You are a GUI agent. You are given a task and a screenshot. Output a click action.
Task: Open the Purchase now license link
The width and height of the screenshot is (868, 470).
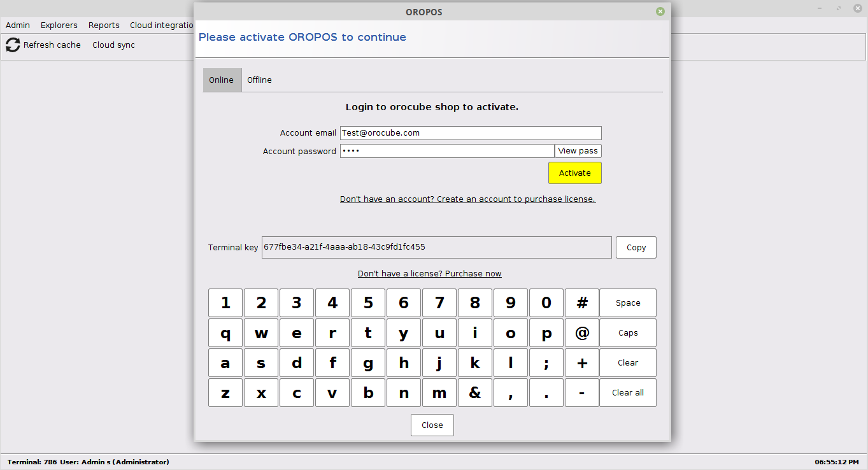(x=430, y=274)
